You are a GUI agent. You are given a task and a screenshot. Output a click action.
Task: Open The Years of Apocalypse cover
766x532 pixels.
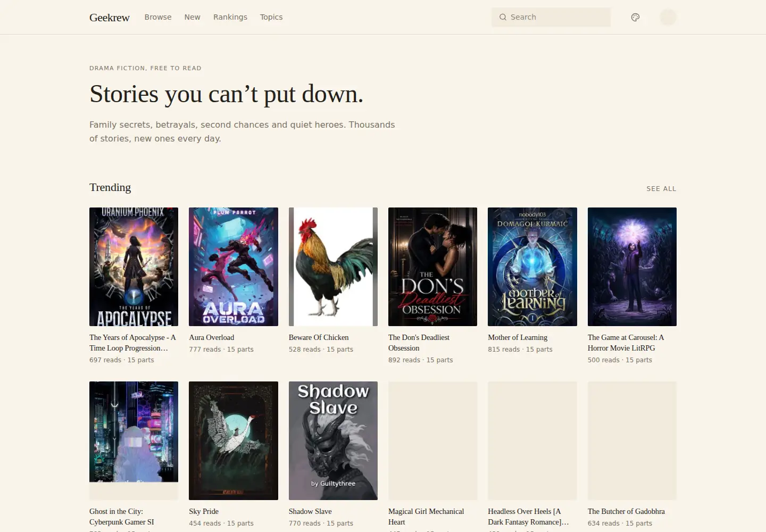point(134,267)
